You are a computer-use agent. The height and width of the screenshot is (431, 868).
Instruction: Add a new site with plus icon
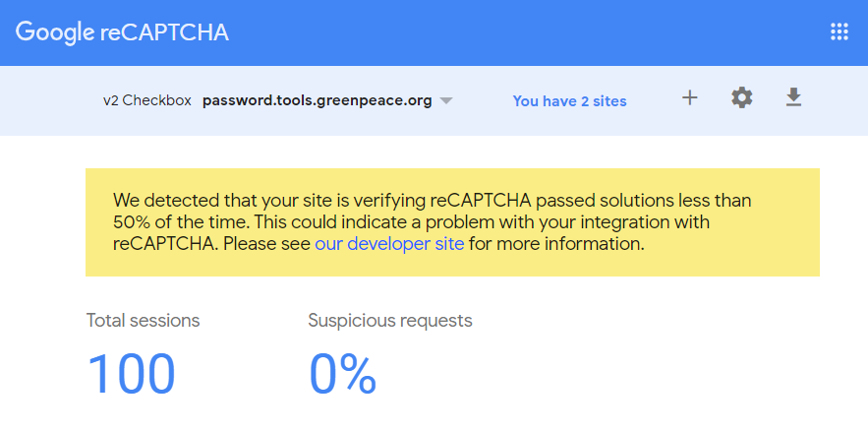pyautogui.click(x=689, y=98)
